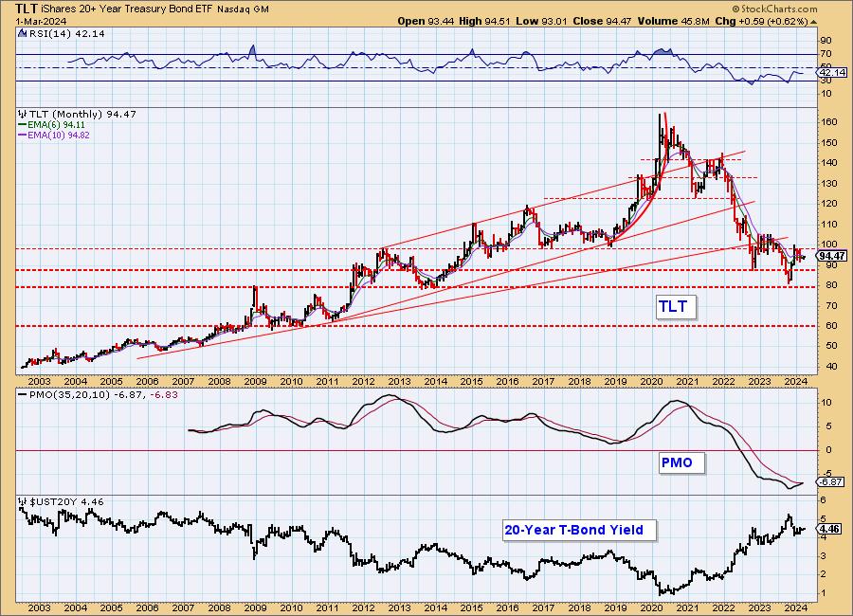Click the '20-Year T-Bond Yield' annotation box
This screenshot has width=853, height=616.
579,530
